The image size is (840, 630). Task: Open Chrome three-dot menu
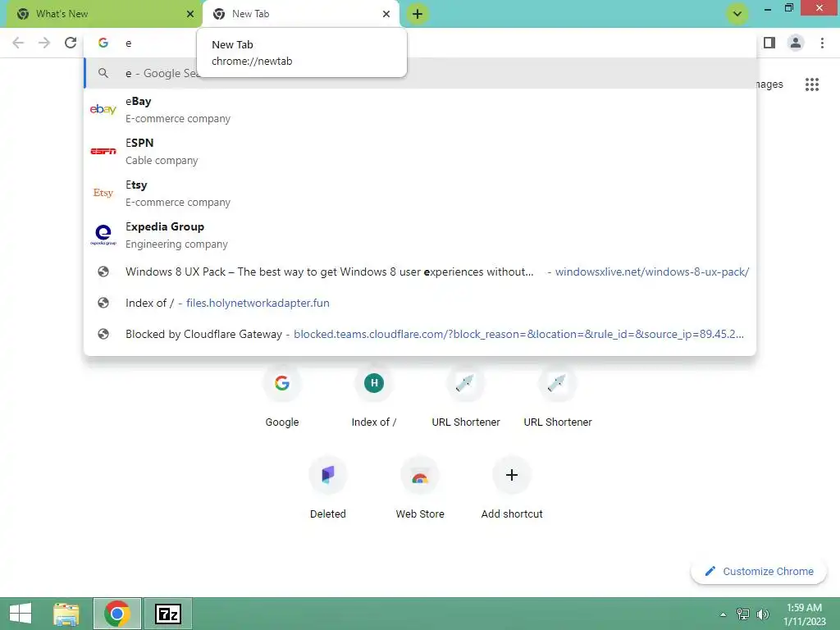click(x=822, y=43)
